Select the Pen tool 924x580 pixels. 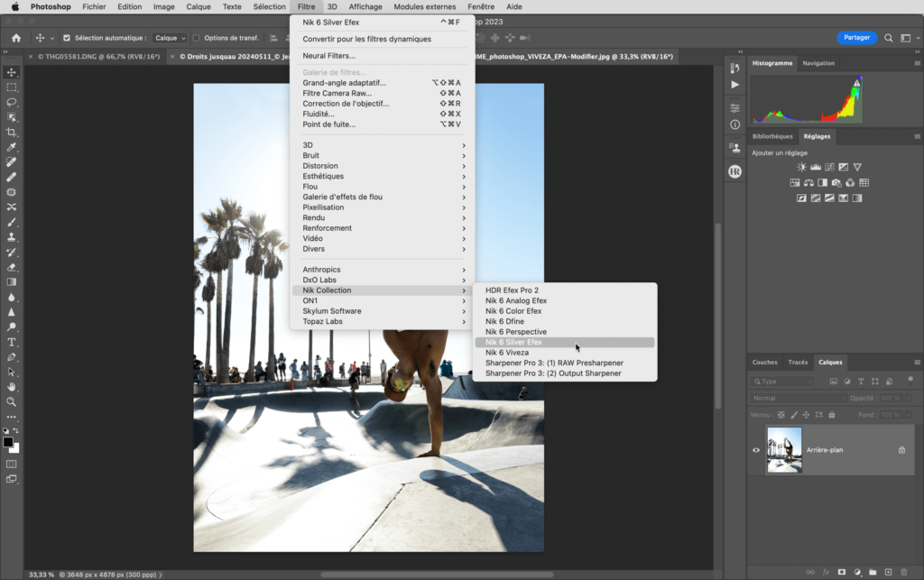coord(11,357)
